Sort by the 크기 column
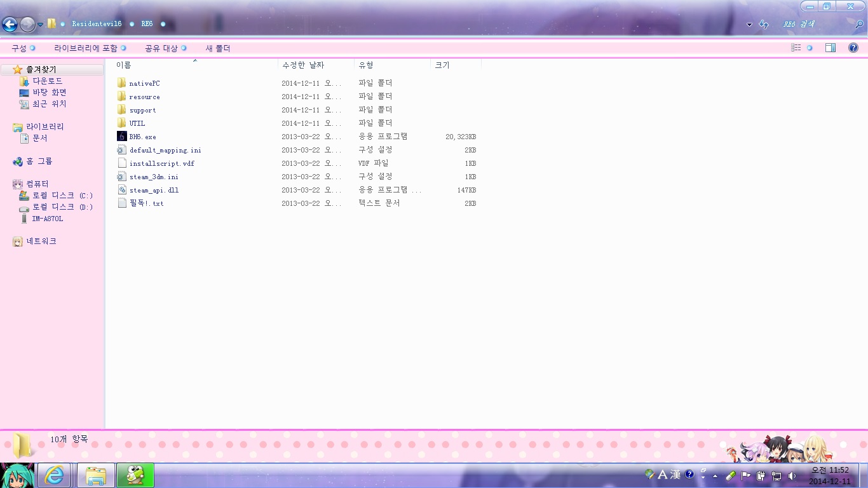The width and height of the screenshot is (868, 488). pyautogui.click(x=456, y=65)
